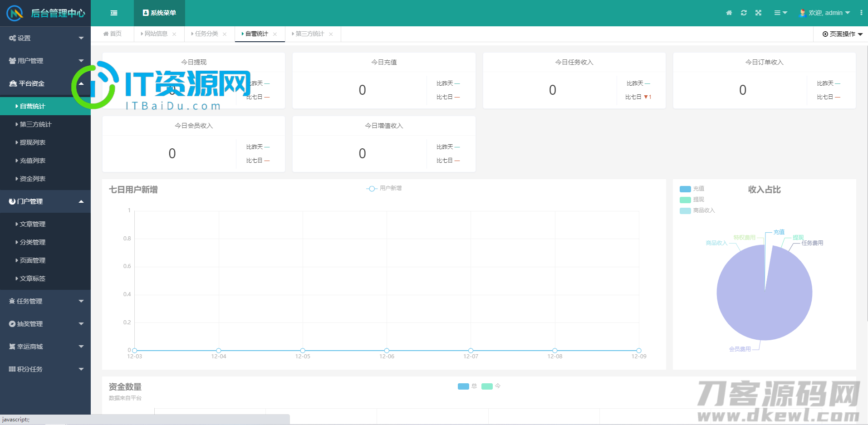The height and width of the screenshot is (425, 868).
Task: Expand the 幸运商城 sidebar menu
Action: [x=45, y=347]
